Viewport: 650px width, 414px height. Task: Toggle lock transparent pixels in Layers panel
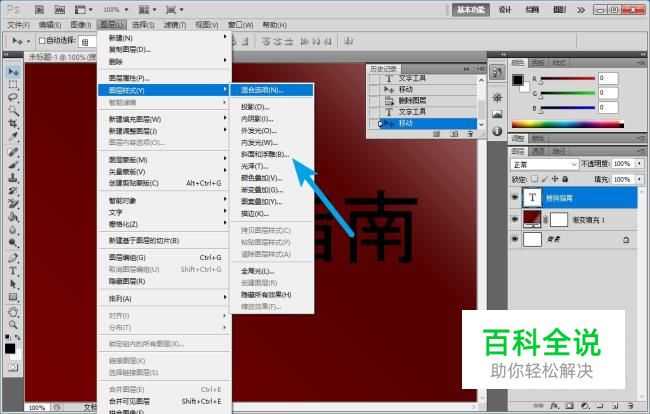(x=535, y=179)
